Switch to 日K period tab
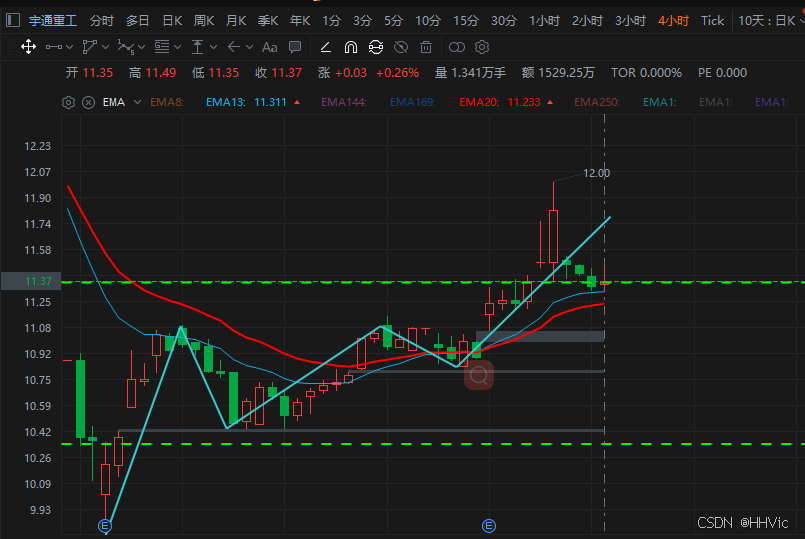This screenshot has width=805, height=539. click(x=172, y=21)
